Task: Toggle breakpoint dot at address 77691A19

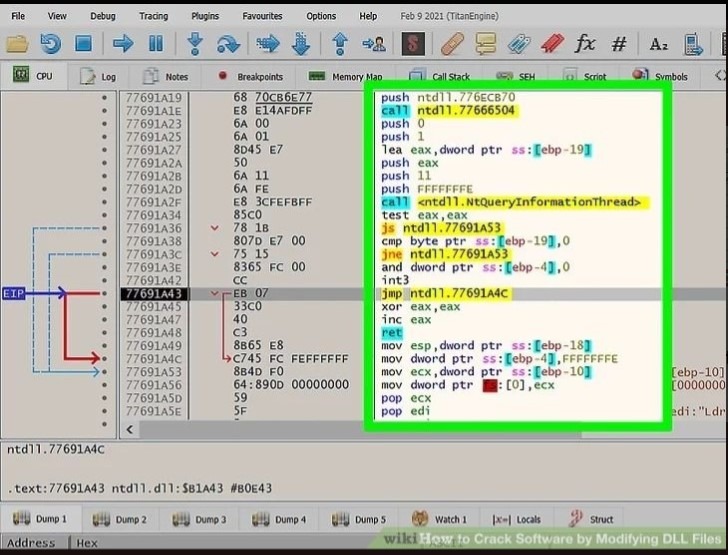Action: [x=103, y=98]
